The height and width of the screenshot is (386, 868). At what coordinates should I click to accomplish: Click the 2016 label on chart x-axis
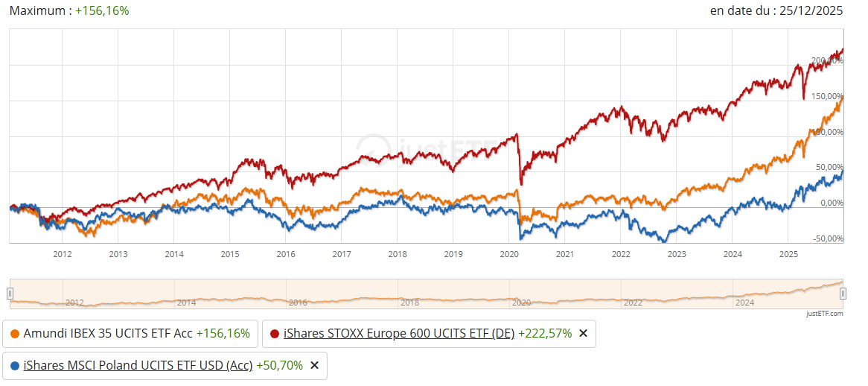[286, 254]
